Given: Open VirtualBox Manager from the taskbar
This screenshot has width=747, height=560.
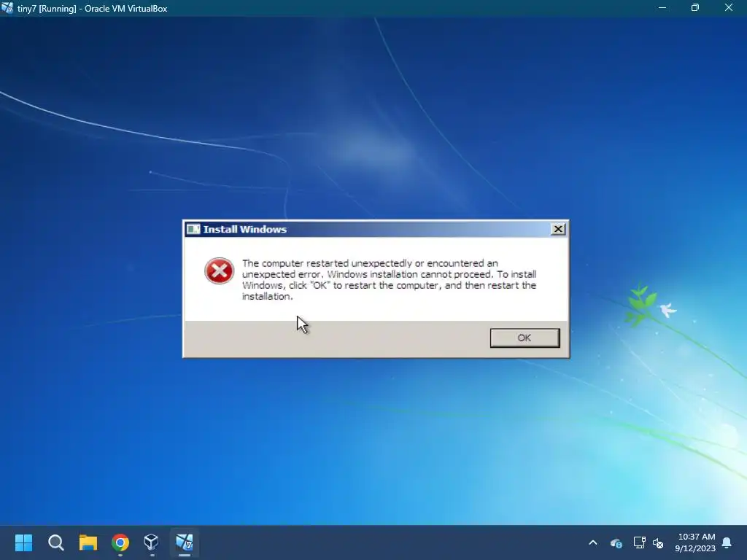Looking at the screenshot, I should (x=152, y=542).
